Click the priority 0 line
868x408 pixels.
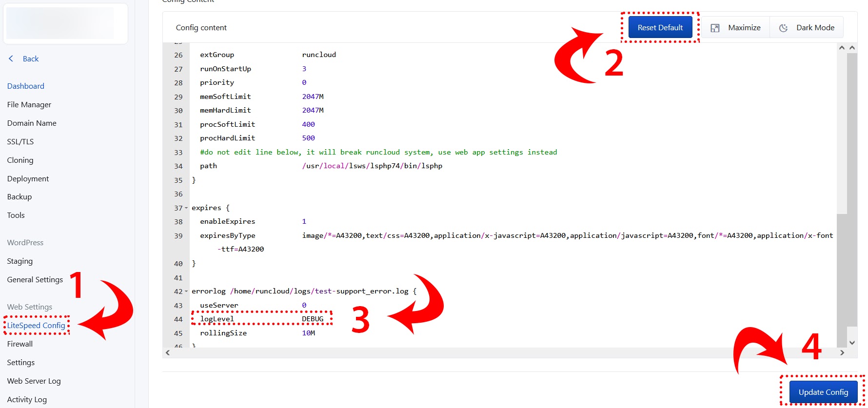click(x=253, y=82)
